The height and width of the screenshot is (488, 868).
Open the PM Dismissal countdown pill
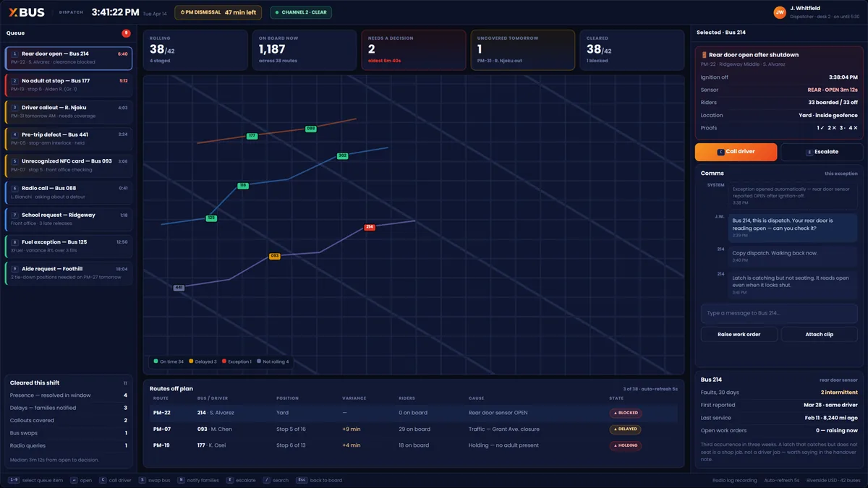(218, 12)
